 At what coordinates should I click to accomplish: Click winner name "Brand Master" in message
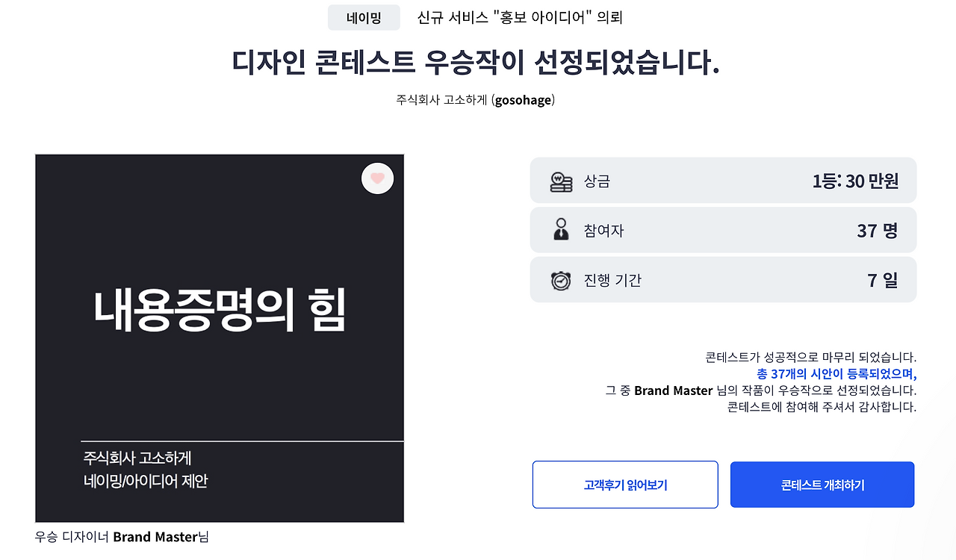tap(671, 390)
